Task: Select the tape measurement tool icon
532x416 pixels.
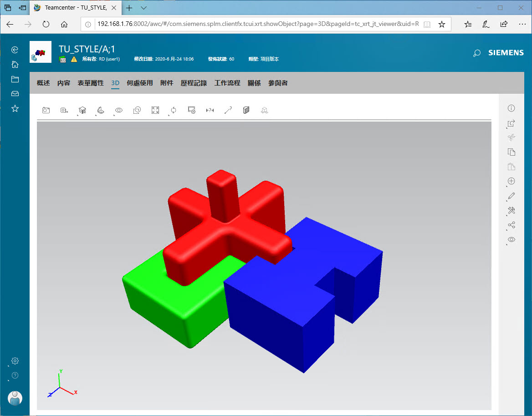Action: [x=64, y=110]
